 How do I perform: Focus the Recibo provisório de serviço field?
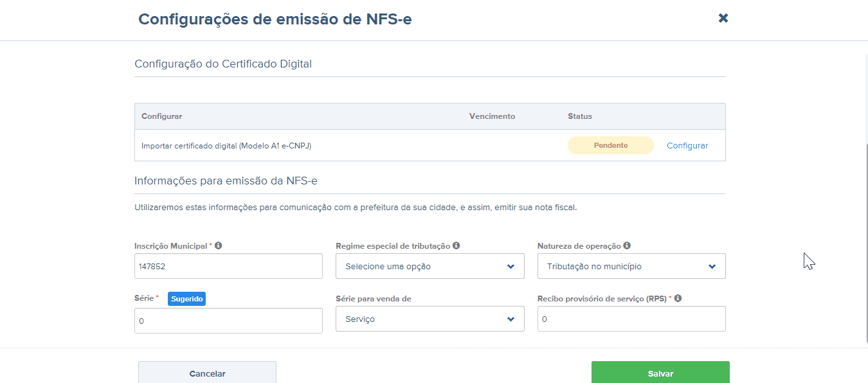tap(631, 319)
